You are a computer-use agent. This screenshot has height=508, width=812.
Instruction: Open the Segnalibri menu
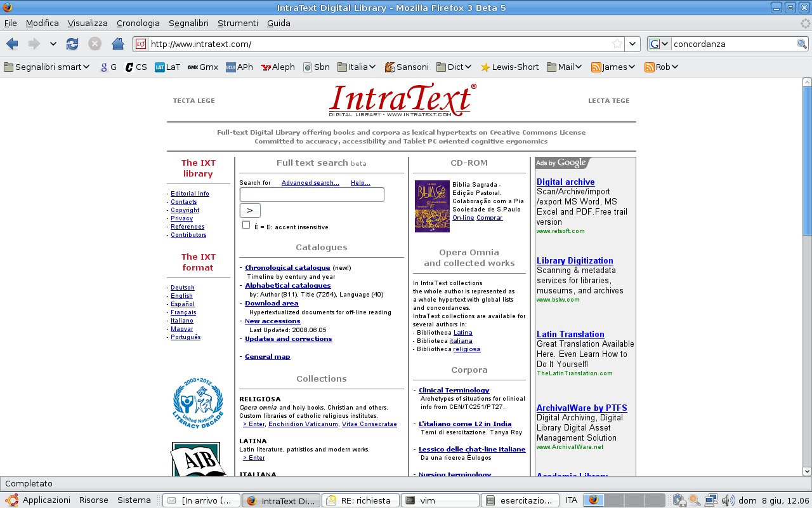[188, 23]
